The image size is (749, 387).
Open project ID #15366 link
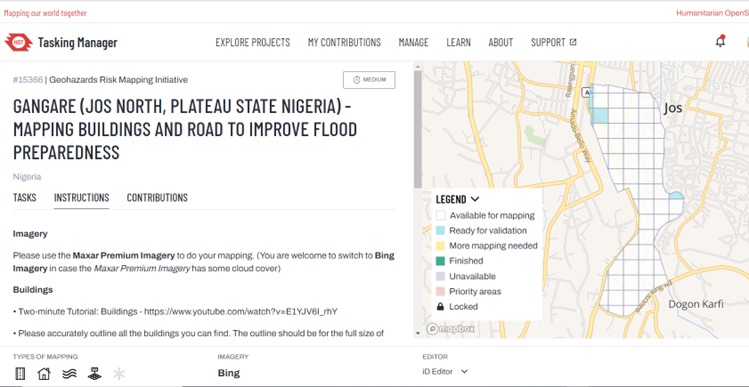click(x=28, y=80)
